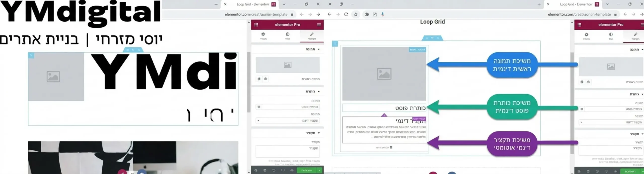Open navigator layers icon in left window's panel footer
Viewport: 644px width, 174px height.
click(x=265, y=170)
